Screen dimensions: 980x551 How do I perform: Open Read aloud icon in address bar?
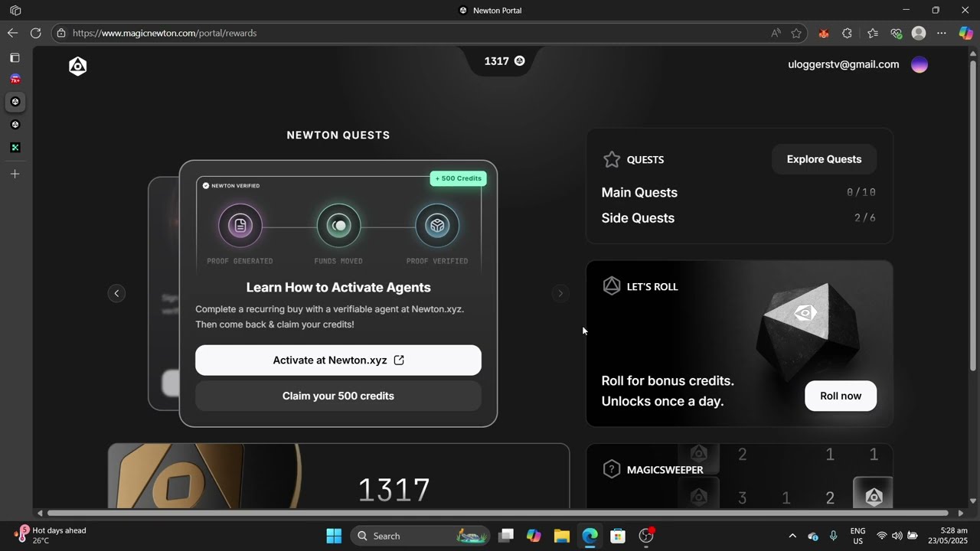pos(776,33)
